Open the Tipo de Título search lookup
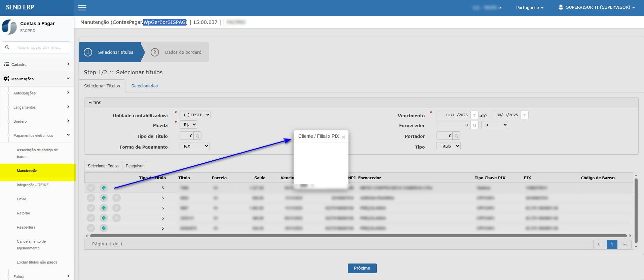The image size is (644, 280). (x=197, y=136)
